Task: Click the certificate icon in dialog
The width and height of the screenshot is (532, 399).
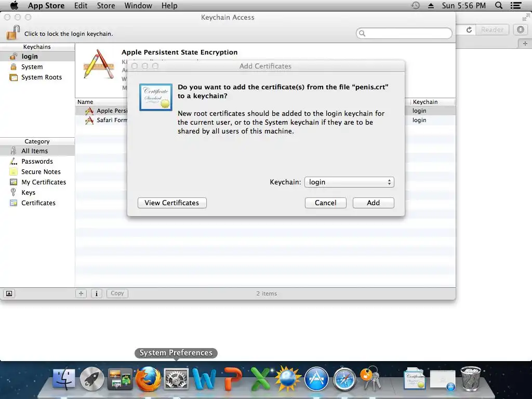Action: click(156, 97)
